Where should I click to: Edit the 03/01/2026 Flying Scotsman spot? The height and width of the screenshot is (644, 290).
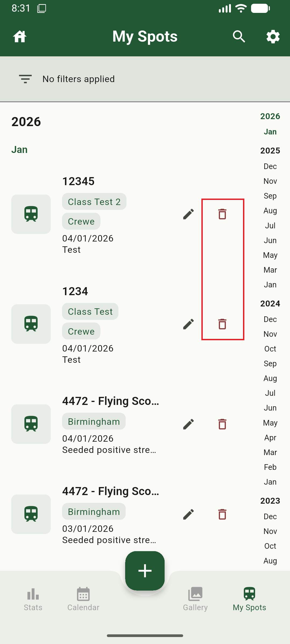(x=189, y=514)
